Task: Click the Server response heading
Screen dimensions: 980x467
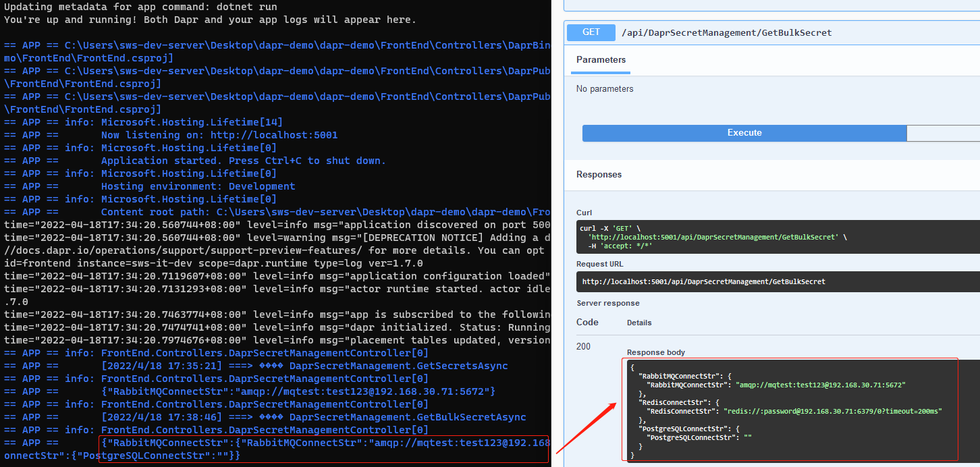Action: click(x=608, y=303)
